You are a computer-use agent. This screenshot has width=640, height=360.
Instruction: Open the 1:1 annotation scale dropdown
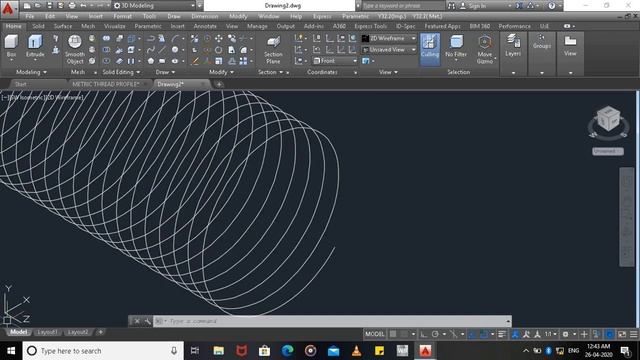tap(551, 334)
